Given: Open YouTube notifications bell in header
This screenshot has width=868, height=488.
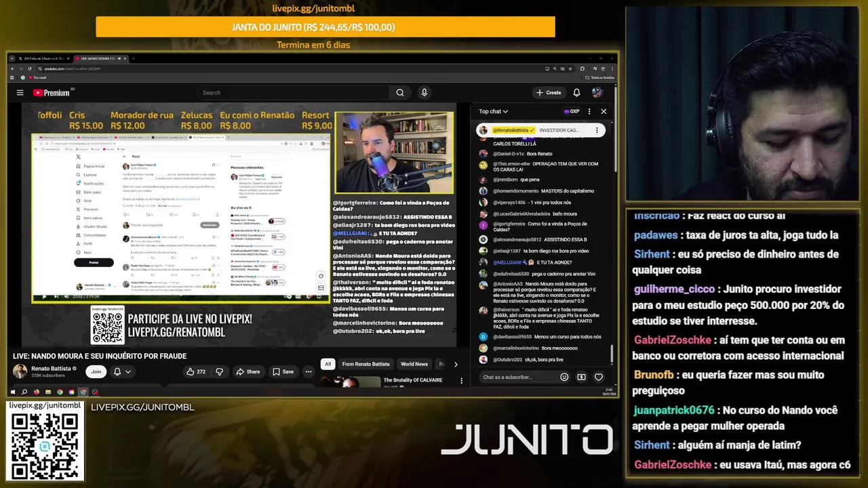Looking at the screenshot, I should [576, 93].
